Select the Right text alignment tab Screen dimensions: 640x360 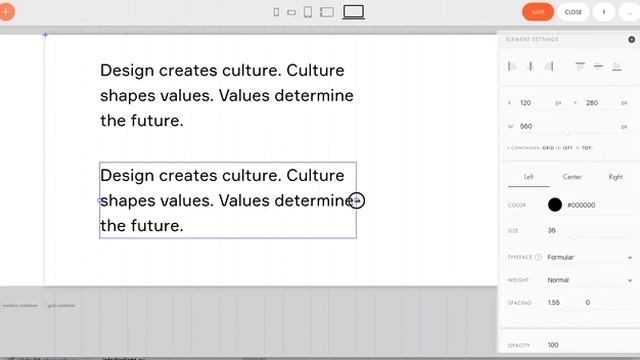click(x=615, y=177)
